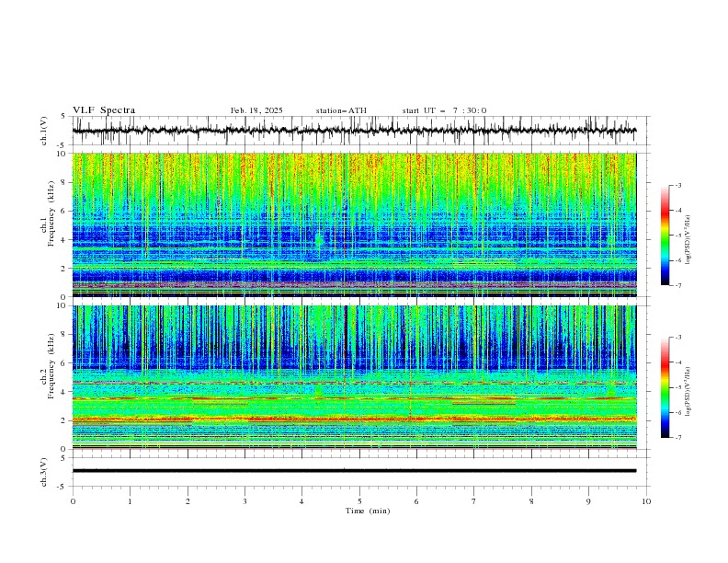The height and width of the screenshot is (563, 728).
Task: Click the "VLF Spectra" plot title
Action: click(x=104, y=110)
